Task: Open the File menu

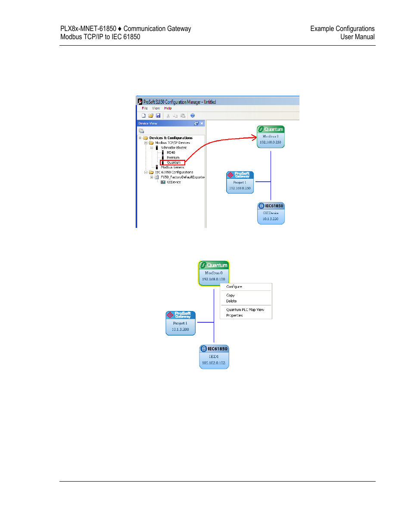Action: coord(145,109)
